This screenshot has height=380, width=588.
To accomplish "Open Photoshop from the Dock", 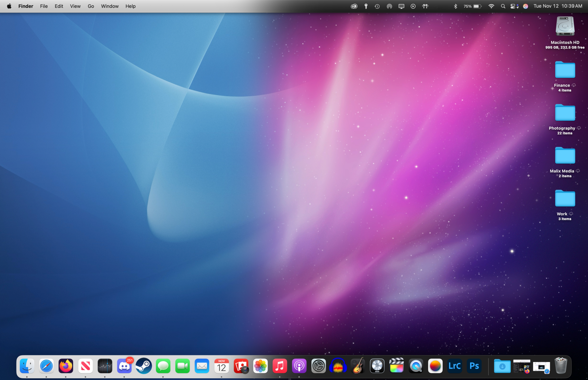I will click(x=474, y=366).
